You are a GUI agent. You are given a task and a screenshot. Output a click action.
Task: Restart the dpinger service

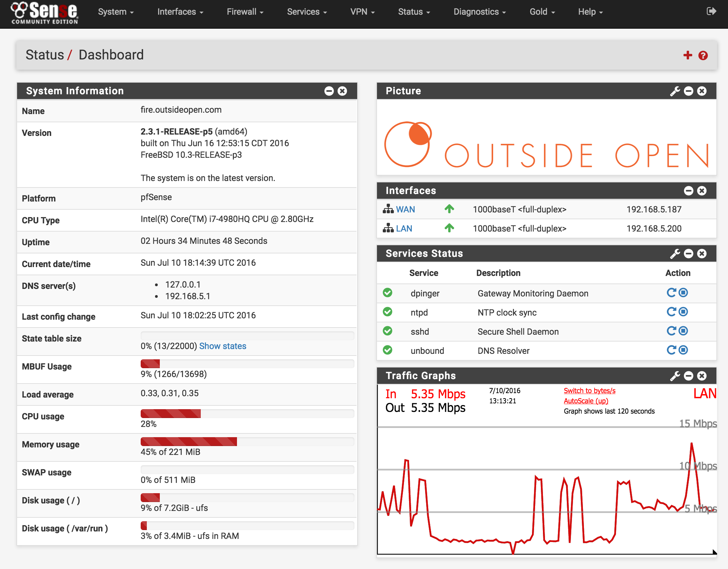point(671,293)
